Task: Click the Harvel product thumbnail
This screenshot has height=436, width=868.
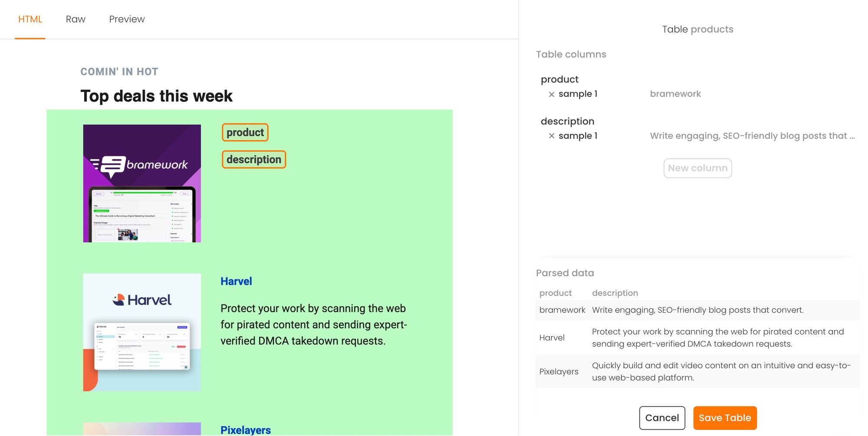Action: pos(141,332)
